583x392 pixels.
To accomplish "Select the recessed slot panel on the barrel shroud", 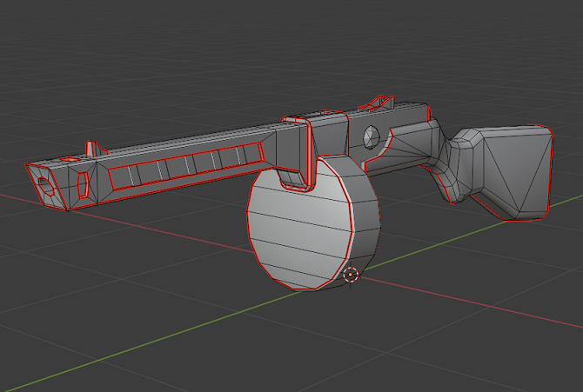I will tap(186, 166).
